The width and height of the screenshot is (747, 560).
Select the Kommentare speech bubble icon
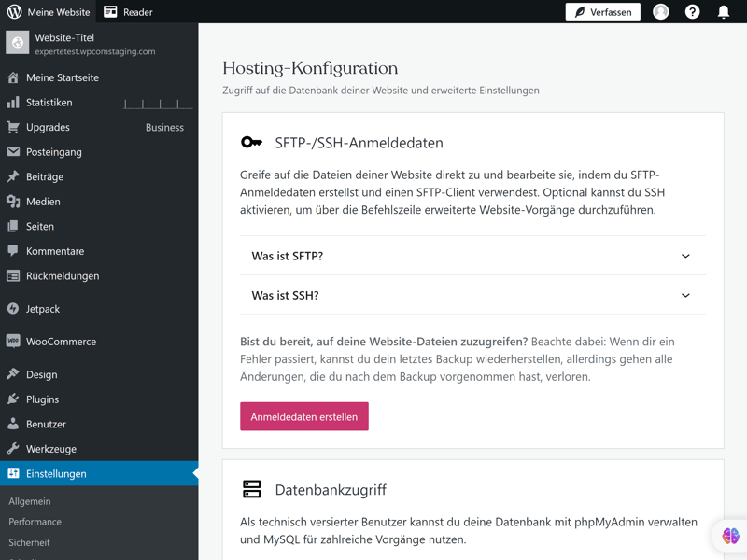point(14,250)
